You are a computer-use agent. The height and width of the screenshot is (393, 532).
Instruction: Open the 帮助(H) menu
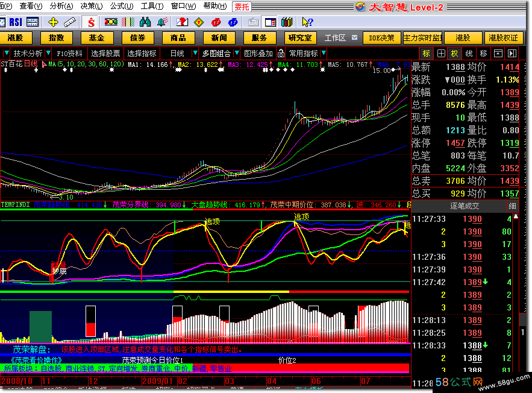[214, 6]
